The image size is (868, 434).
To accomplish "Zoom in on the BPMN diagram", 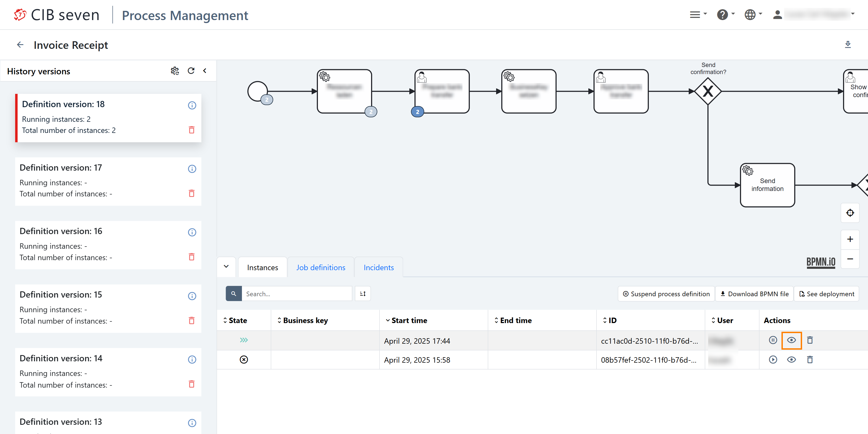I will (x=850, y=239).
